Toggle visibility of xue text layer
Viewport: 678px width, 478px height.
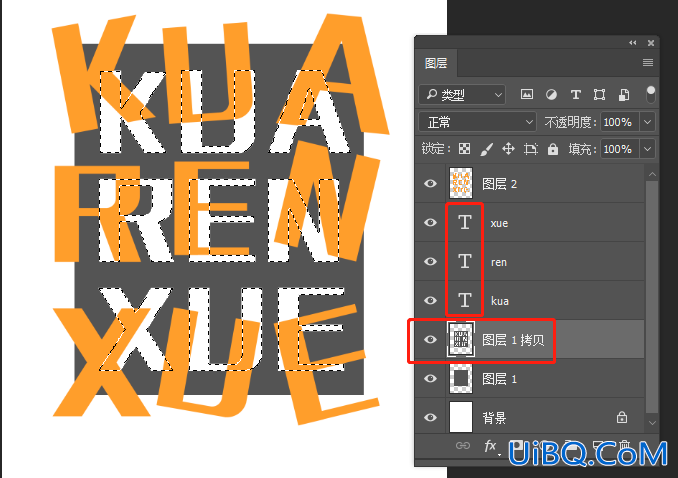tap(430, 222)
